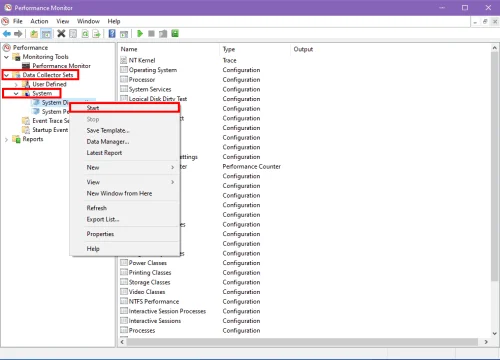Select the Storage Classes list entry
The width and height of the screenshot is (500, 360).
point(149,282)
